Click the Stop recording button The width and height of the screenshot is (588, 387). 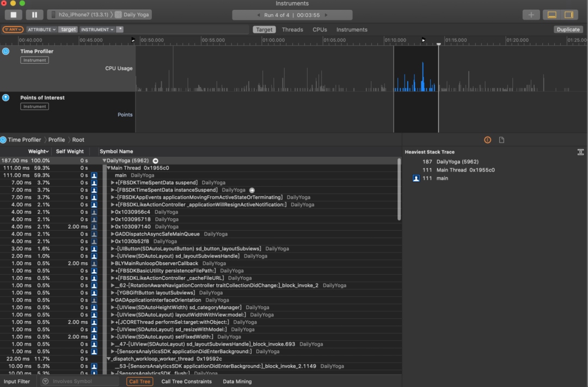point(14,15)
